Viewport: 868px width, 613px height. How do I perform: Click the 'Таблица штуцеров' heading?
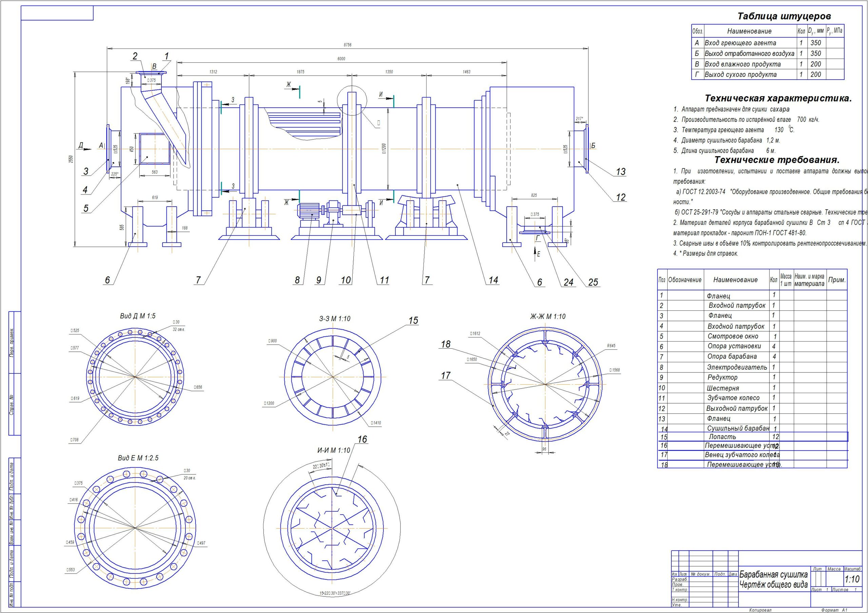point(784,16)
